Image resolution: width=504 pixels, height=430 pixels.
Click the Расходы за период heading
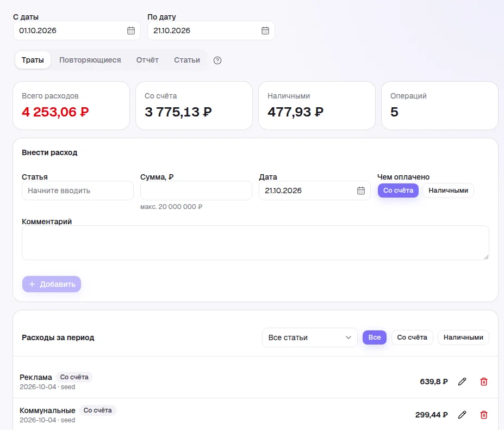pyautogui.click(x=58, y=337)
